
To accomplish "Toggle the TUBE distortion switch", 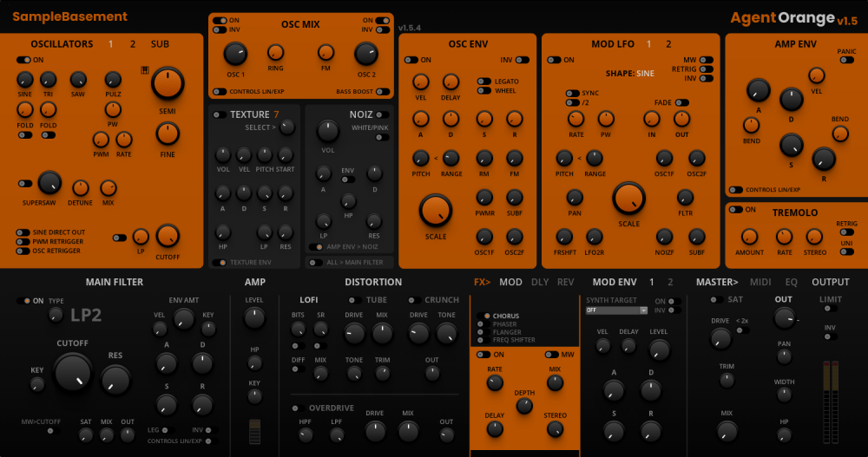I will coord(354,300).
